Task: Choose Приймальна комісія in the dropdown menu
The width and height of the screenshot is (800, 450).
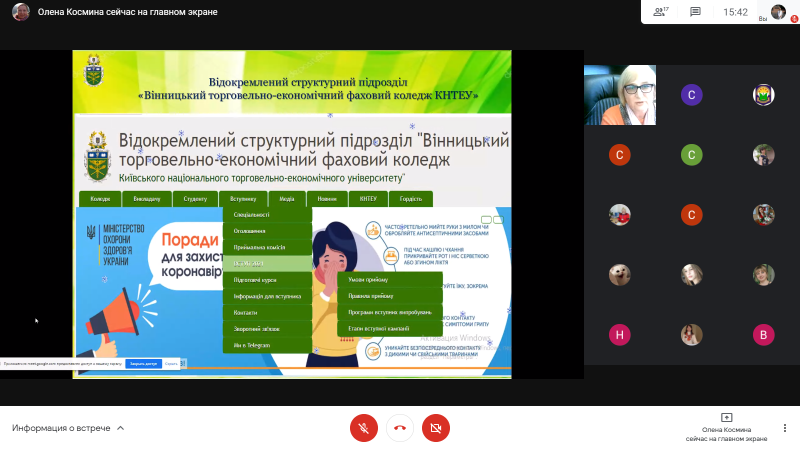Action: [x=267, y=247]
